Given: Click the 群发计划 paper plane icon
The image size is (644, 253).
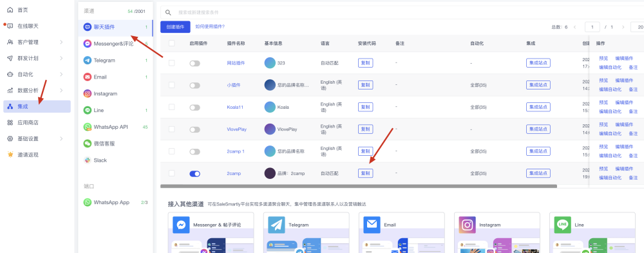Looking at the screenshot, I should tap(10, 59).
